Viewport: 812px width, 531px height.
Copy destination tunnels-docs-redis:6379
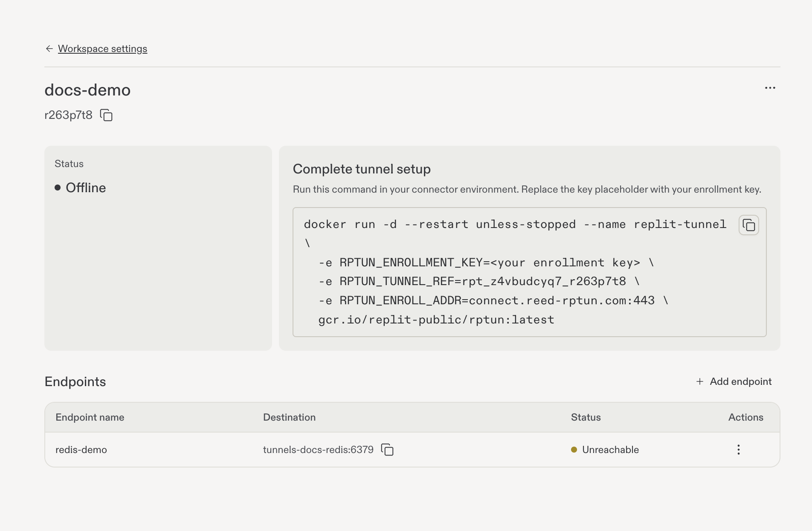click(x=387, y=450)
